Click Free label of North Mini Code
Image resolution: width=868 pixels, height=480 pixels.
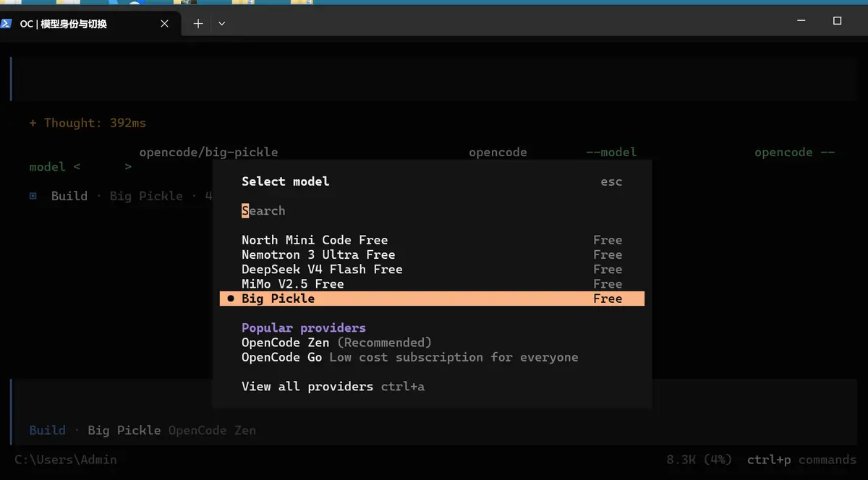(608, 240)
